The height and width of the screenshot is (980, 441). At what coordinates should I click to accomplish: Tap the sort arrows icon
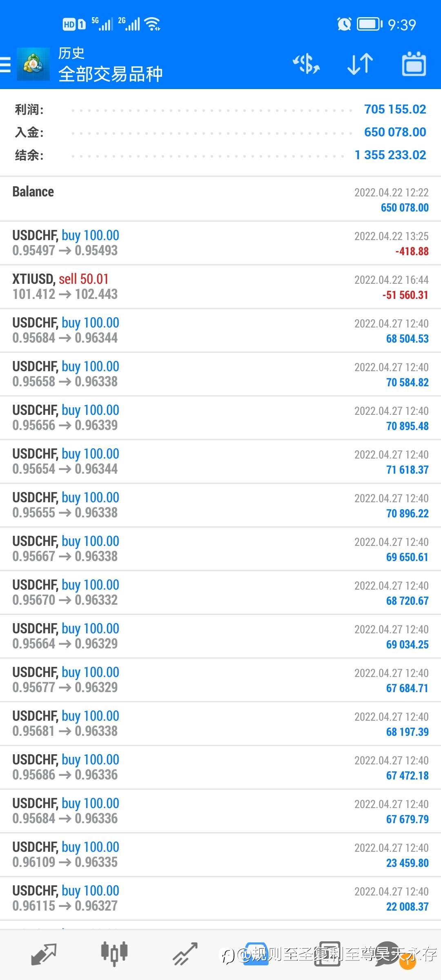pyautogui.click(x=360, y=64)
